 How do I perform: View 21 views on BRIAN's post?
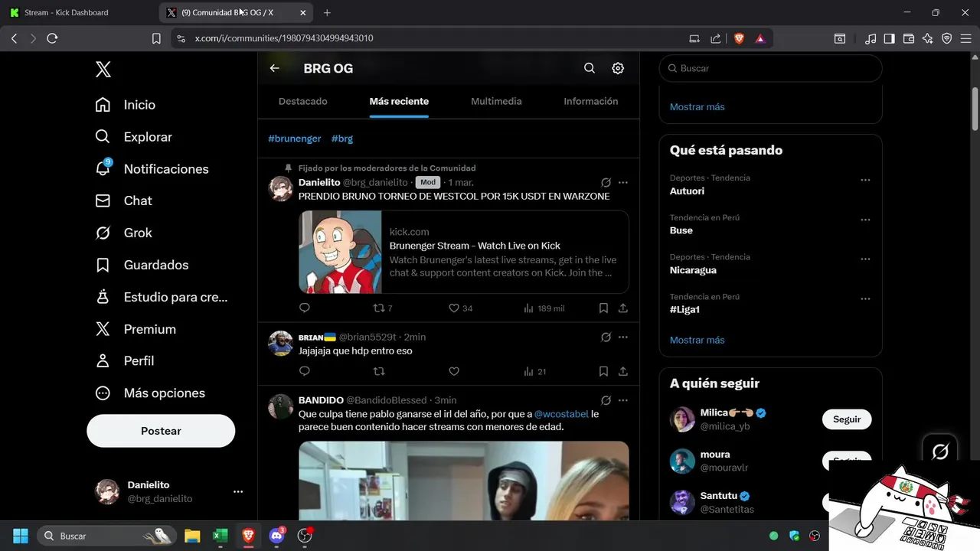(x=535, y=372)
